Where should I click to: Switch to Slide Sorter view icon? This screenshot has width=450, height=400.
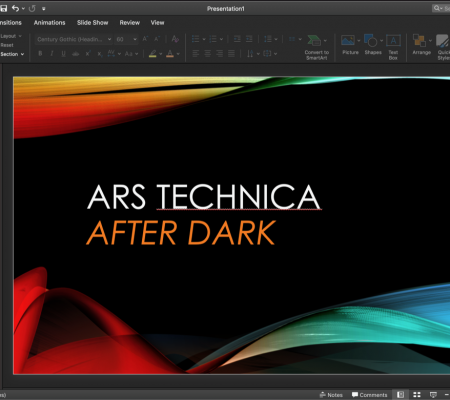click(x=417, y=395)
